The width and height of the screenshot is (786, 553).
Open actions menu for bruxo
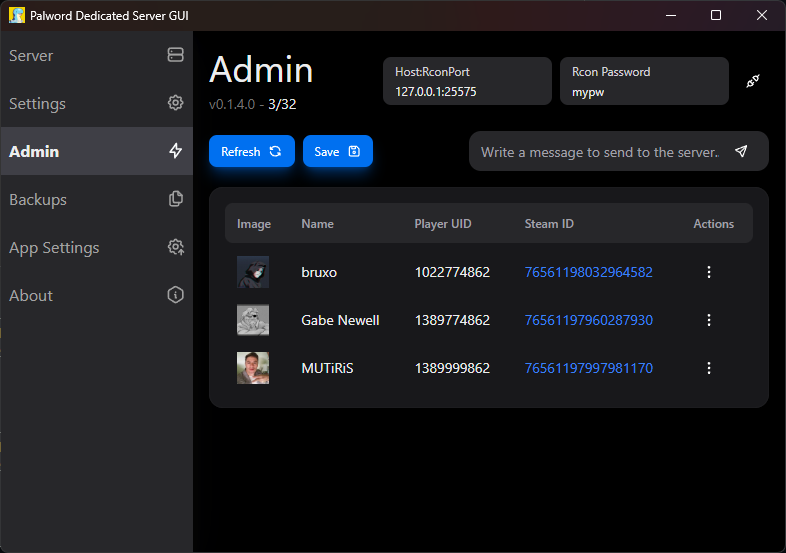point(709,272)
